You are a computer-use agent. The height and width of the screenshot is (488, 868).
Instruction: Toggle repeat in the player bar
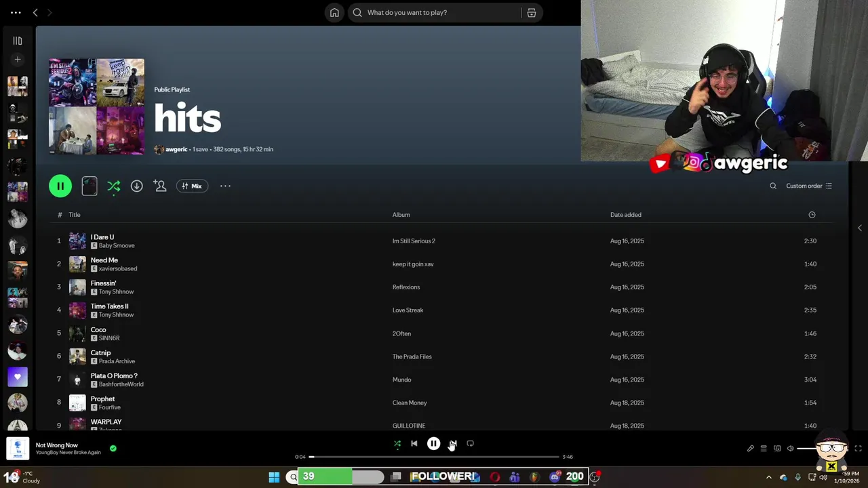[470, 443]
